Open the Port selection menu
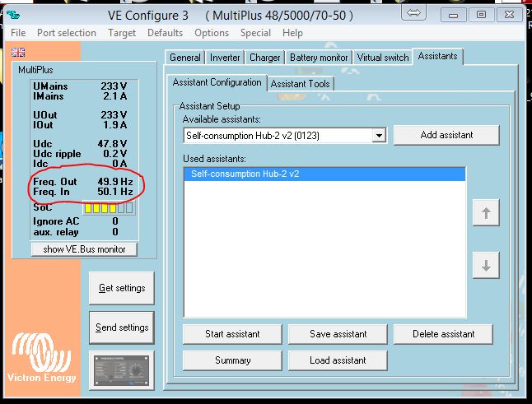532x404 pixels. pos(67,33)
